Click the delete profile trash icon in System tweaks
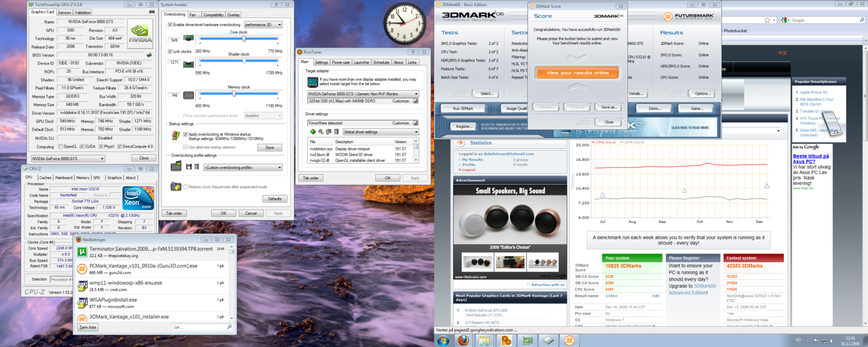Viewport: 868px width, 347px height. 197,167
